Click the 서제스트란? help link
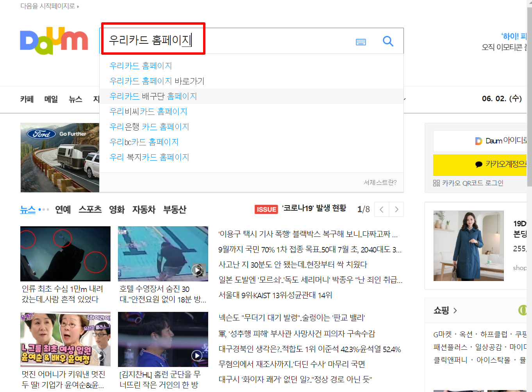Screen dimensions: 532x392 click(380, 183)
